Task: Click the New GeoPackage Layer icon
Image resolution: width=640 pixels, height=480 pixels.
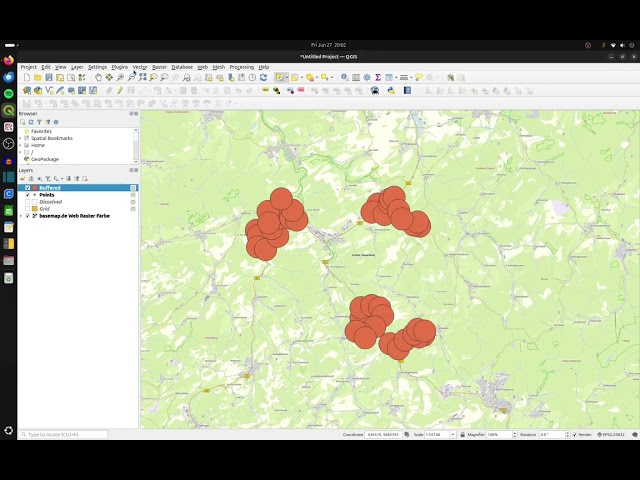Action: pyautogui.click(x=38, y=91)
